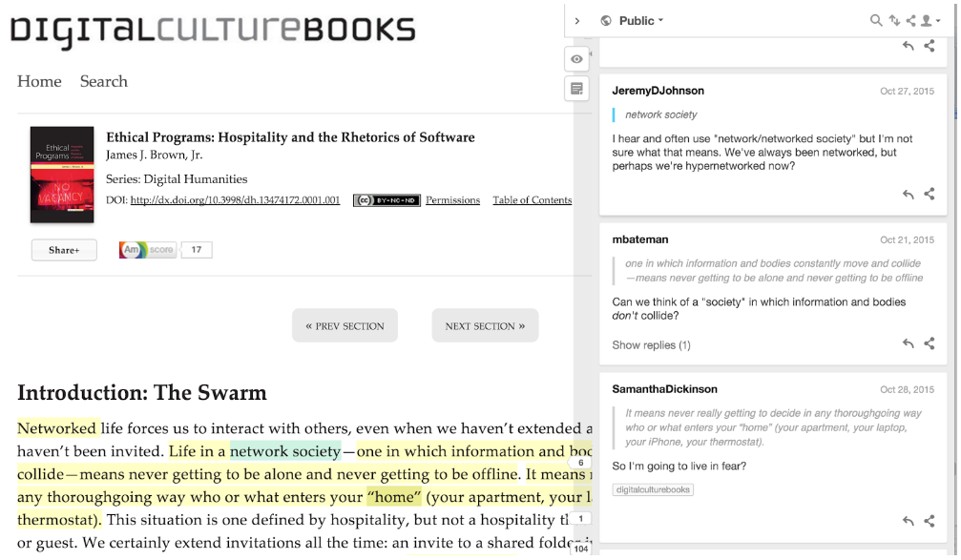This screenshot has width=961, height=560.
Task: Click the share page icon in the sidebar toolbar
Action: 910,20
